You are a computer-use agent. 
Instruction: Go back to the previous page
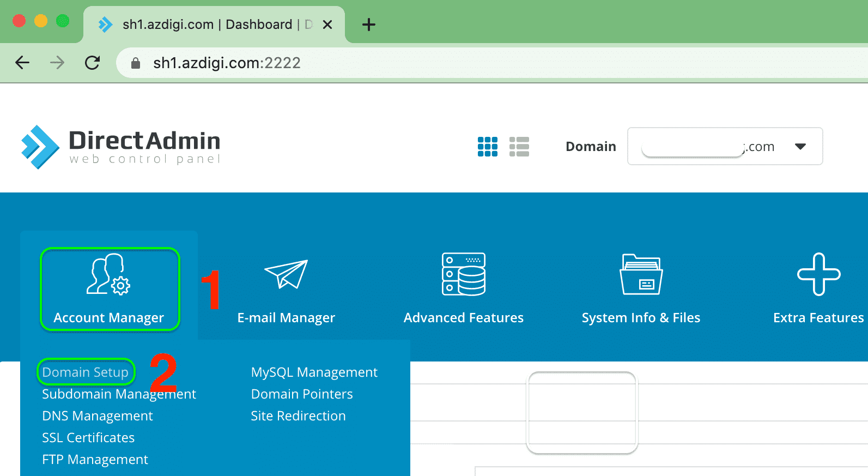pos(22,63)
